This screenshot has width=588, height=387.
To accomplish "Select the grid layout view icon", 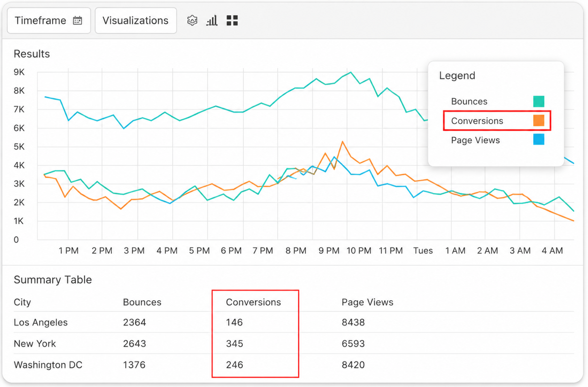I will pyautogui.click(x=232, y=20).
